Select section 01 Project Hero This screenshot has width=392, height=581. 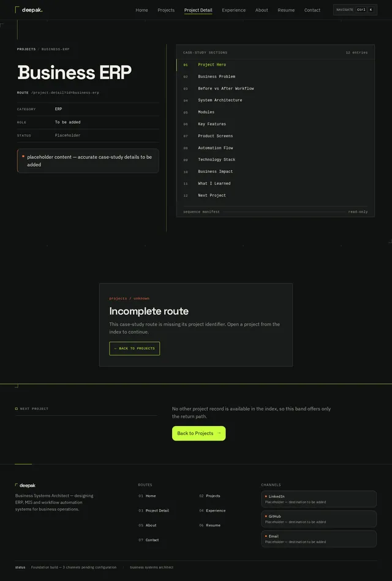tap(276, 65)
